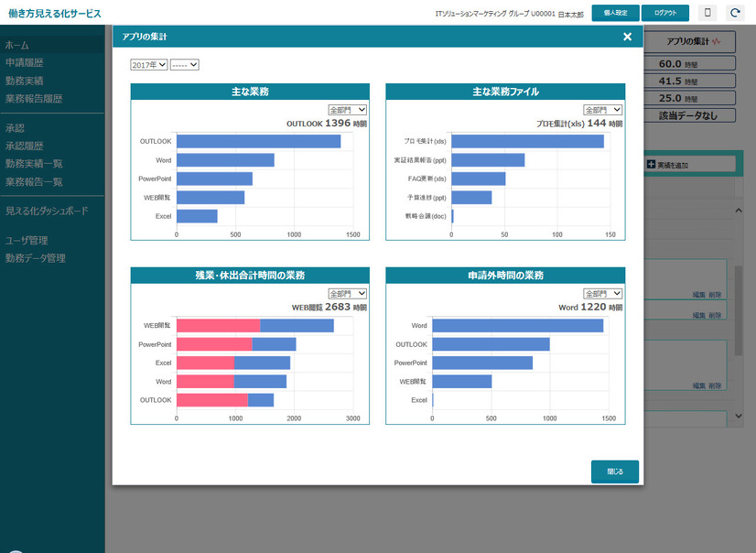This screenshot has width=756, height=553.
Task: Click the 主な業務 chart header
Action: point(250,92)
